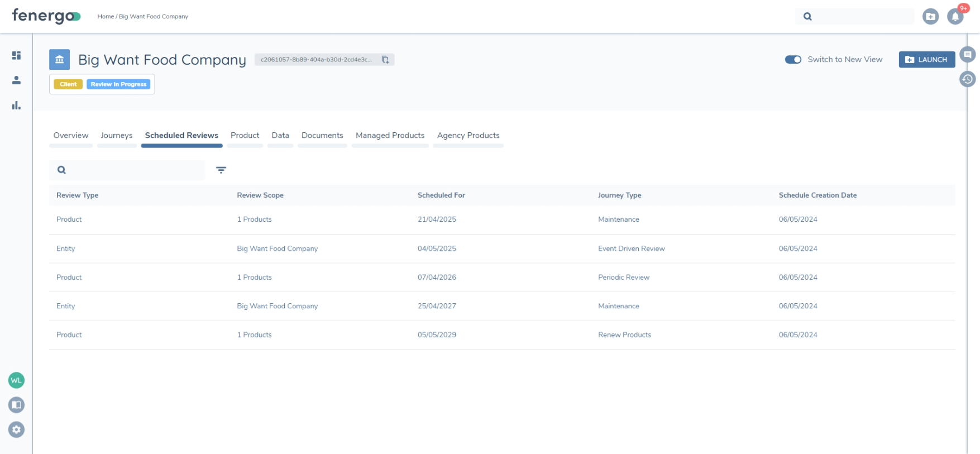This screenshot has width=980, height=454.
Task: Click the magnifier in the table search box
Action: [x=61, y=170]
